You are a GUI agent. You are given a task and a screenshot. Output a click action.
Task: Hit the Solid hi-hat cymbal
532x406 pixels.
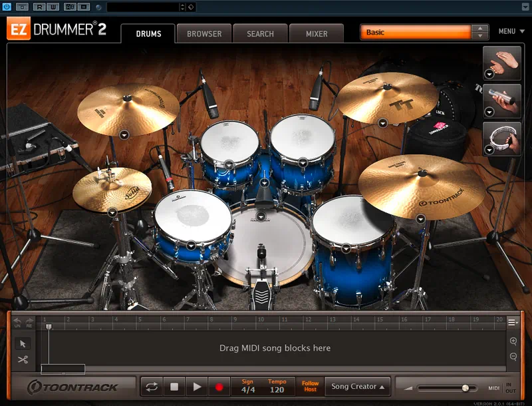tap(112, 190)
